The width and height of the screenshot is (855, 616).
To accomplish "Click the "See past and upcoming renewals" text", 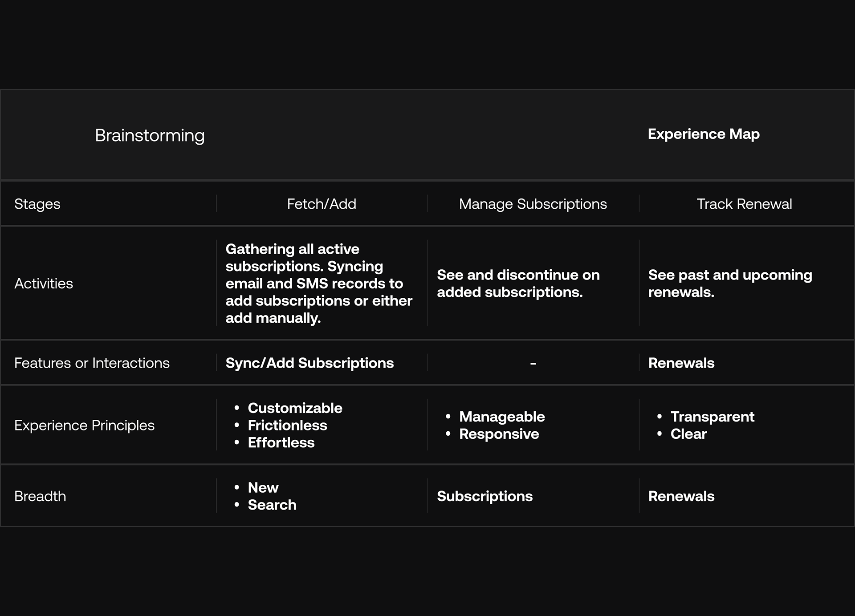I will (730, 284).
